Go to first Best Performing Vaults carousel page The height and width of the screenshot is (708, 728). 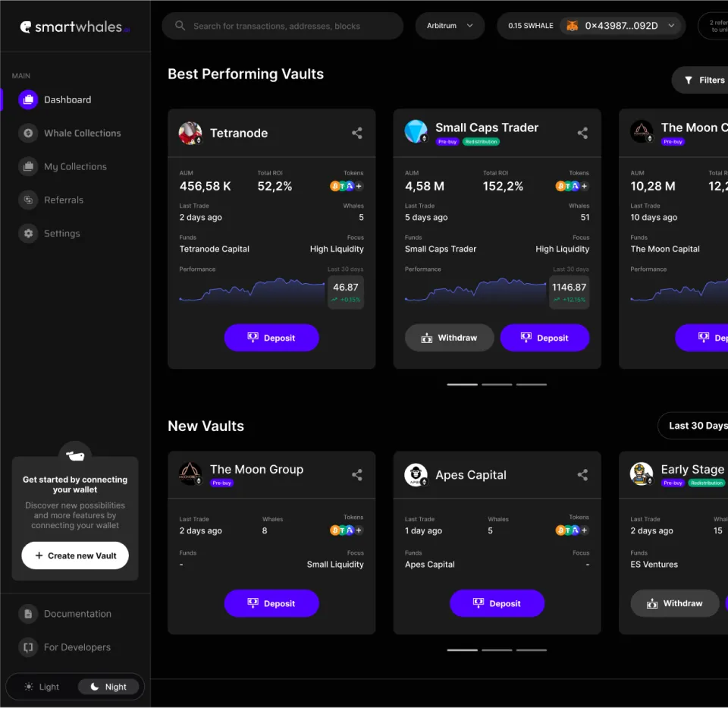click(463, 385)
